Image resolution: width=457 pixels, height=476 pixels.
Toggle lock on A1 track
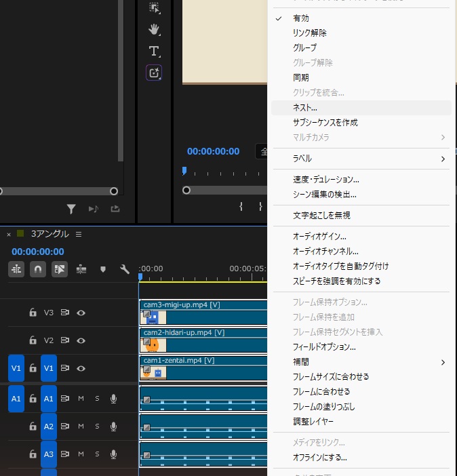click(x=33, y=398)
